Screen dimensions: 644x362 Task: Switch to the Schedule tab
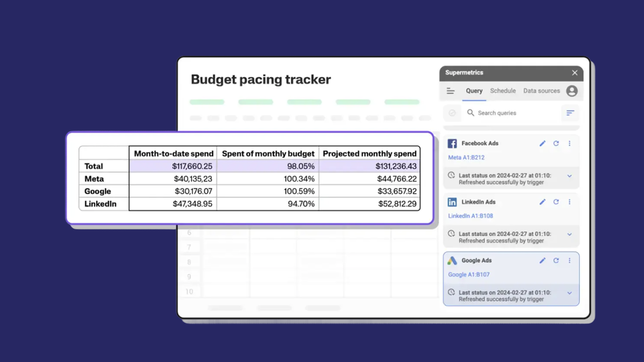click(502, 91)
